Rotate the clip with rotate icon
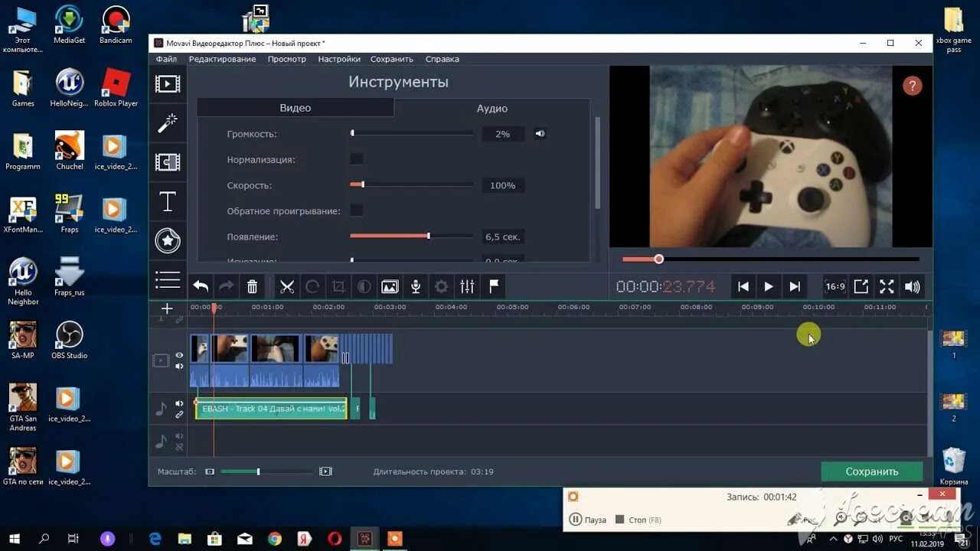The image size is (980, 551). [x=312, y=286]
